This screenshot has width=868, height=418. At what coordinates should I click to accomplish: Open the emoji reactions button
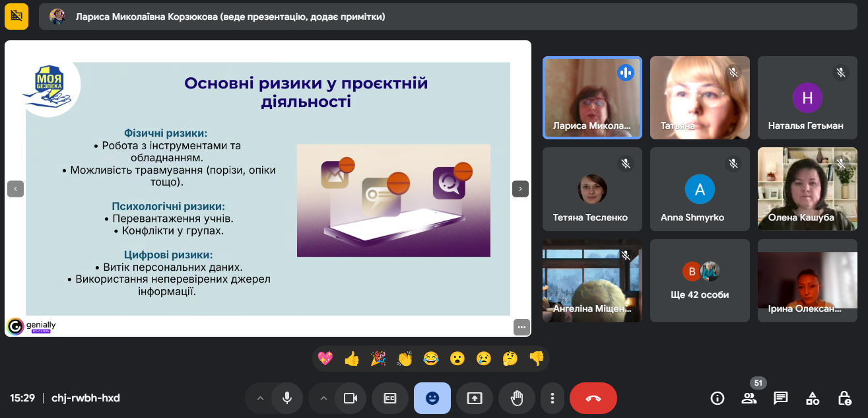tap(432, 398)
